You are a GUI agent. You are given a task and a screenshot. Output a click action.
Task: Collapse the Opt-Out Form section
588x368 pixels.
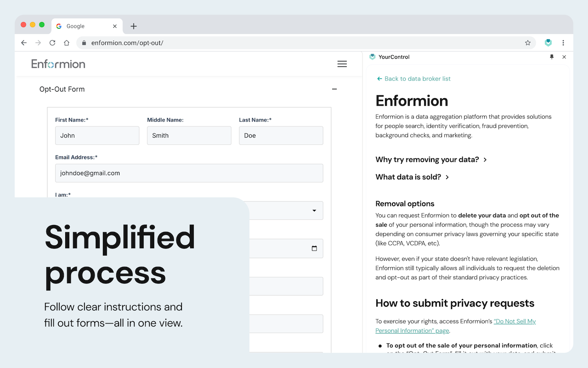click(x=334, y=89)
